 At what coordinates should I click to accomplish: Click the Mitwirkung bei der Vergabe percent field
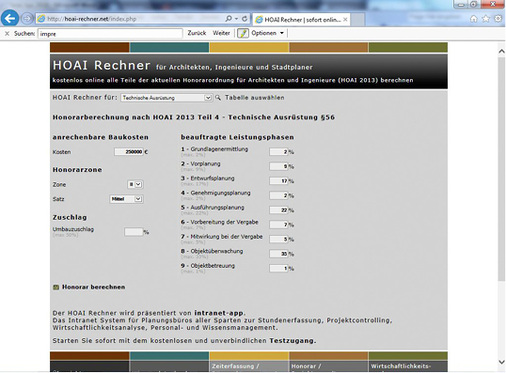tap(279, 239)
